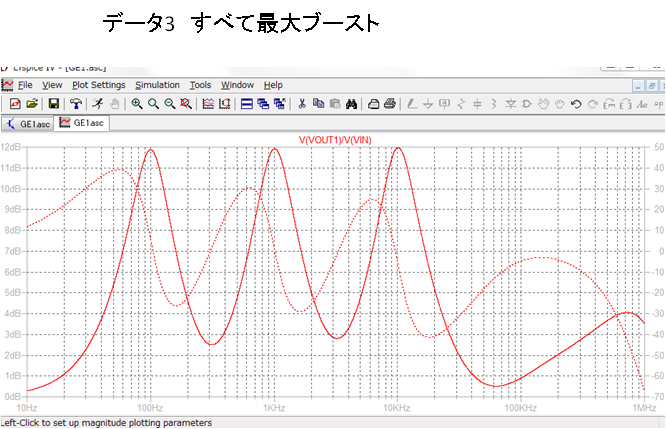Click the 1MHz label on frequency axis
The height and width of the screenshot is (429, 666).
coord(644,408)
